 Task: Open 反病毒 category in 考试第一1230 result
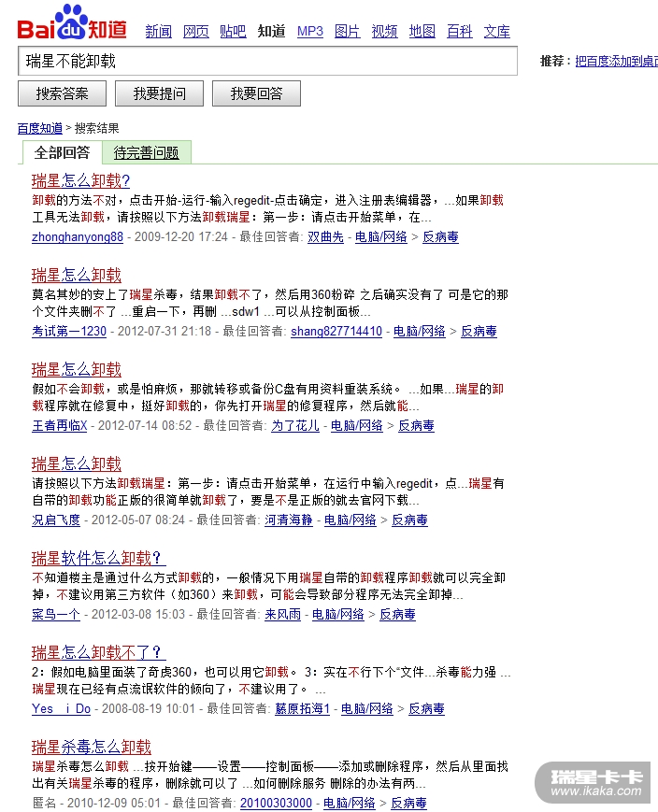tap(479, 332)
